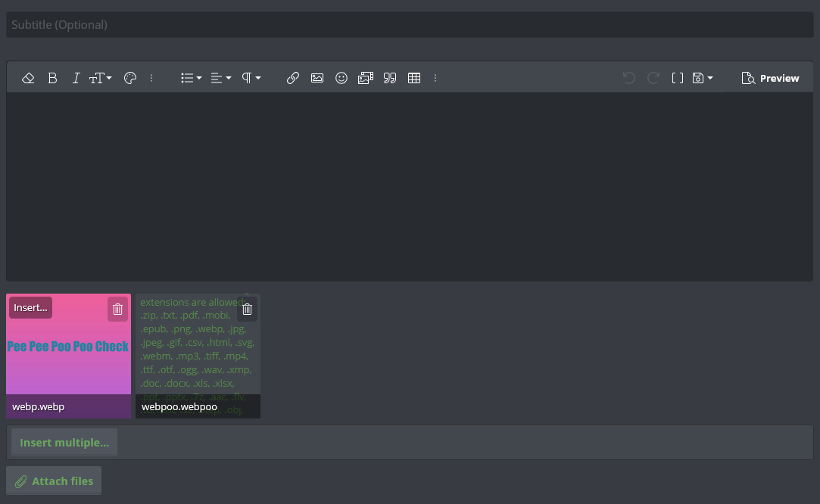Screen dimensions: 820x504
Task: Click the webpoo.webpoo file name
Action: tap(179, 406)
